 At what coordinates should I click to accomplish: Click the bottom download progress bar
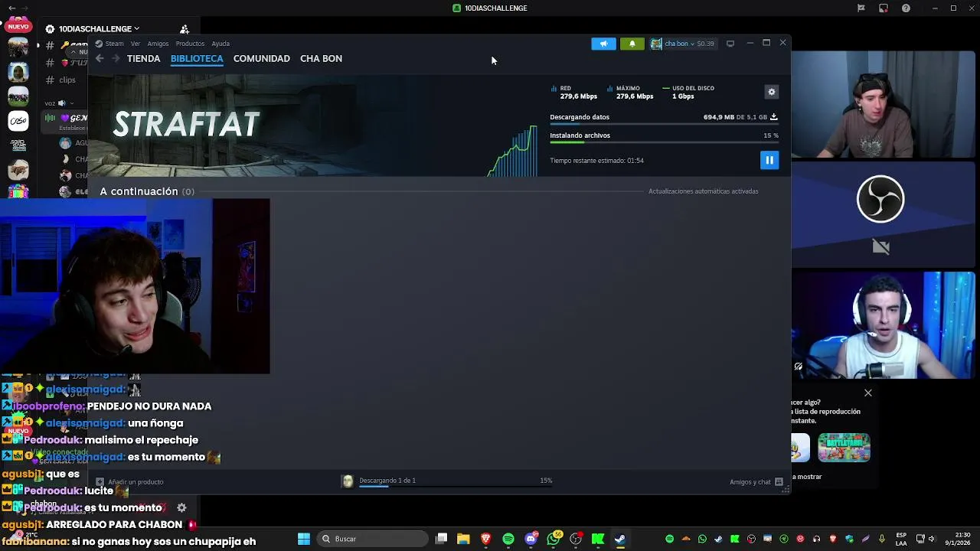coord(456,486)
